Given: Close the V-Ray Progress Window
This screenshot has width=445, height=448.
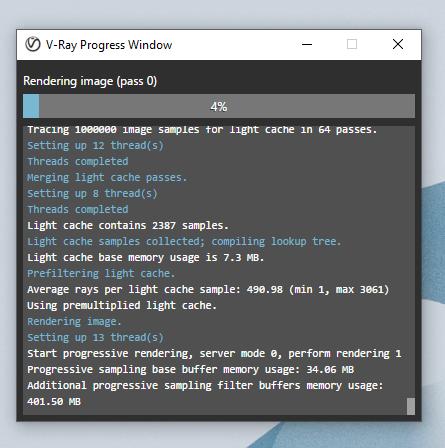Looking at the screenshot, I should click(398, 44).
